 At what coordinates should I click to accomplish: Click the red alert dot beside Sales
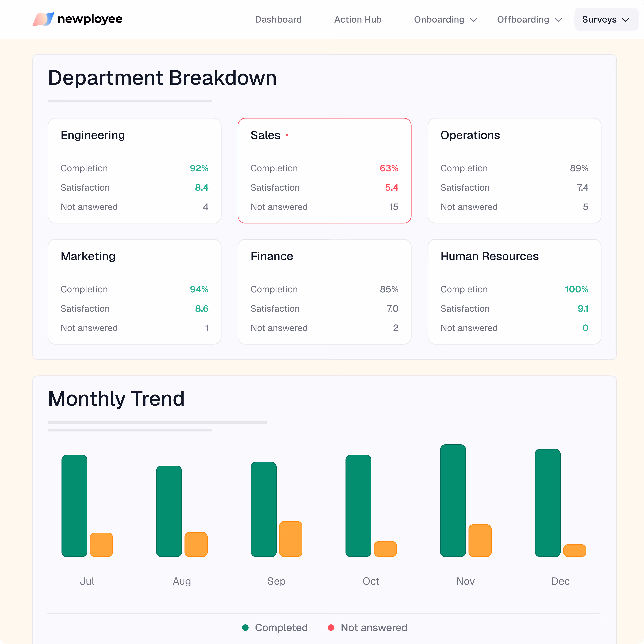point(287,135)
